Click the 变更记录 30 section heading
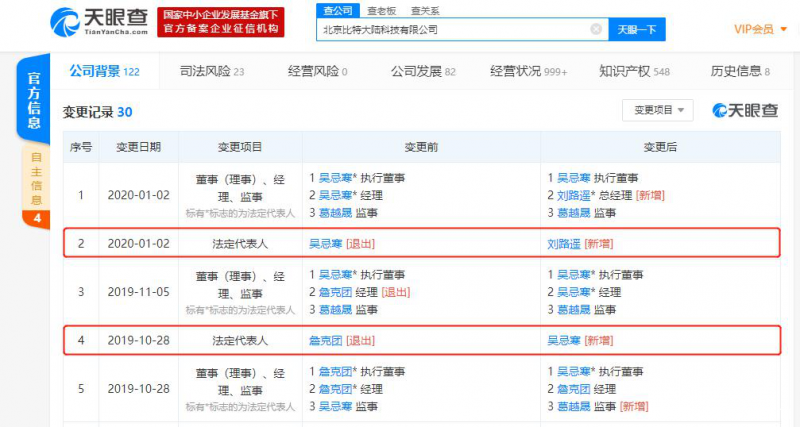 (97, 112)
